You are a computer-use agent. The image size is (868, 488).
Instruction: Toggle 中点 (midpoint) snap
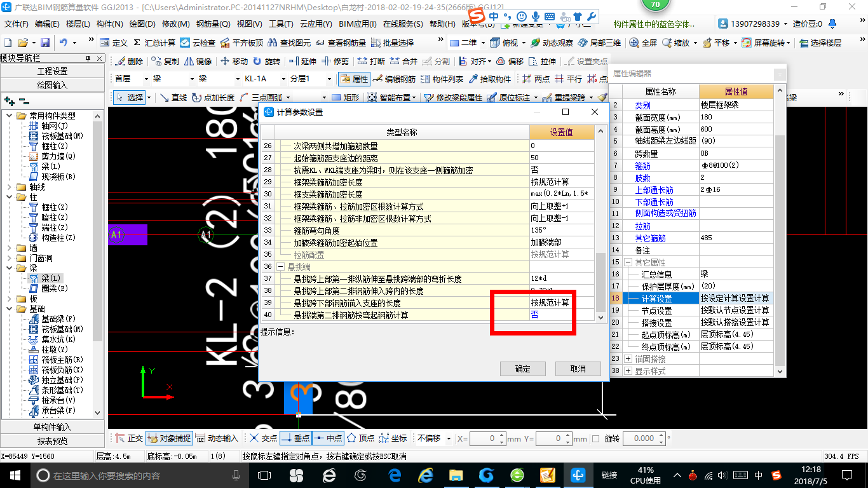coord(328,438)
